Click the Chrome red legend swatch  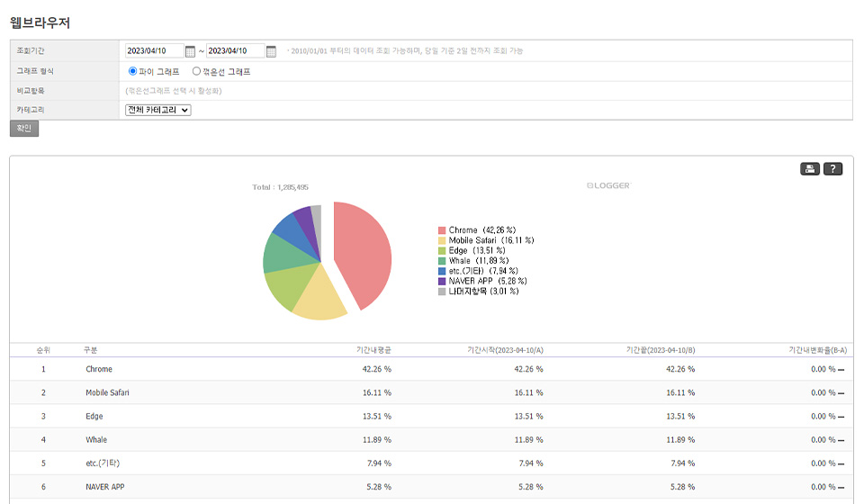tap(442, 230)
